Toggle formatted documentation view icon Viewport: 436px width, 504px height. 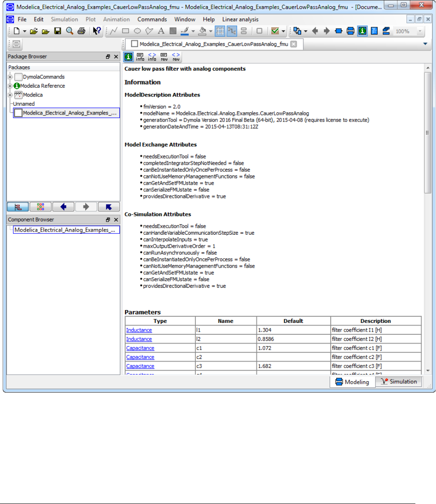point(128,57)
